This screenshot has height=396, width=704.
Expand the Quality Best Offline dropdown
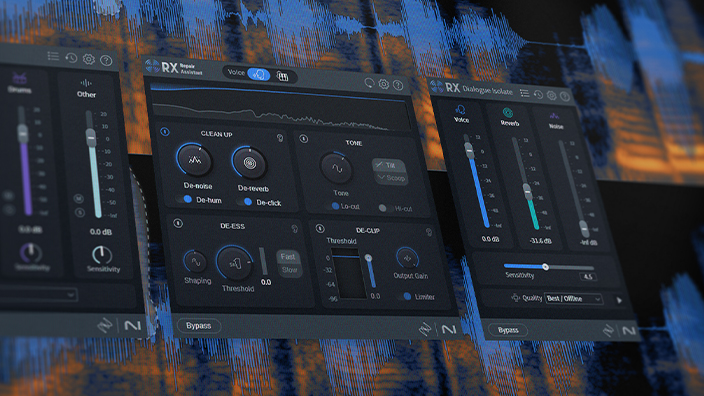tap(574, 299)
